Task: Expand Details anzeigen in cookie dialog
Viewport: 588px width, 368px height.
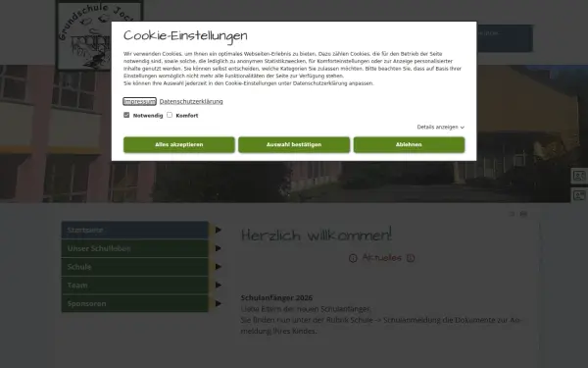Action: pyautogui.click(x=441, y=127)
